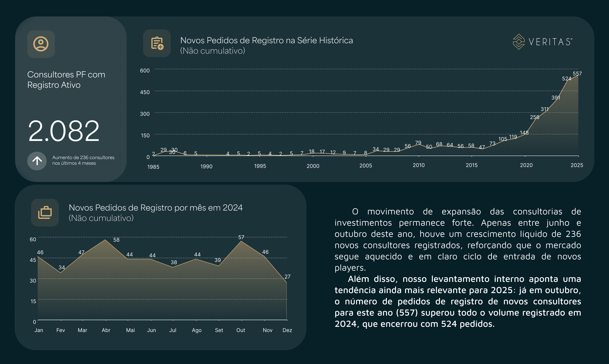Click the 256 data label on historical chart
The height and width of the screenshot is (364, 609).
[534, 117]
